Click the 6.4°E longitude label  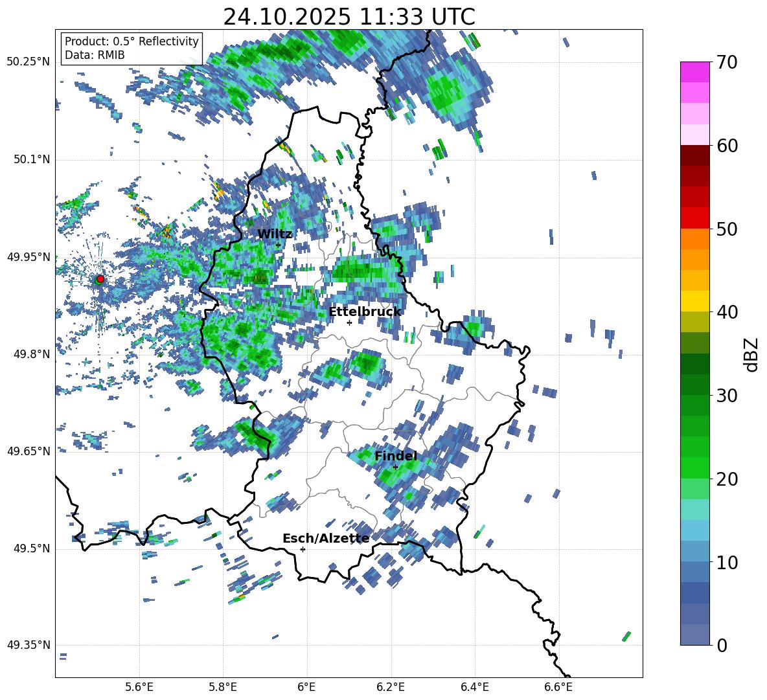(474, 687)
